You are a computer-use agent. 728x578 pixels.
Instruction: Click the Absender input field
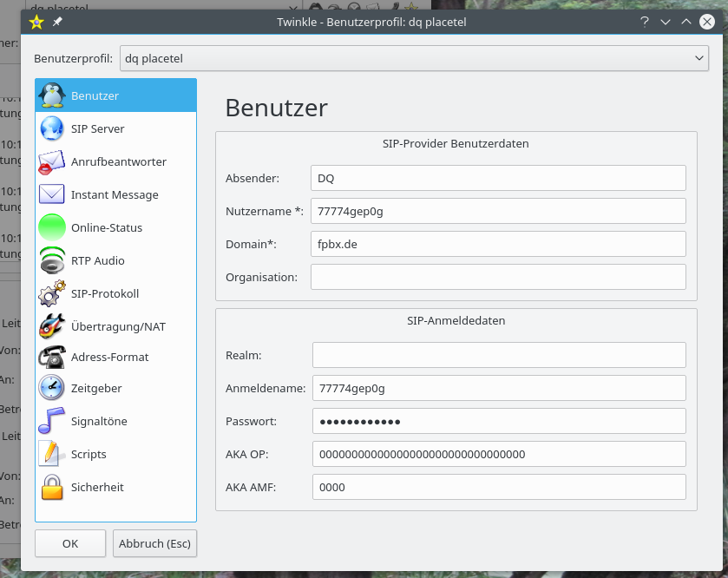498,178
